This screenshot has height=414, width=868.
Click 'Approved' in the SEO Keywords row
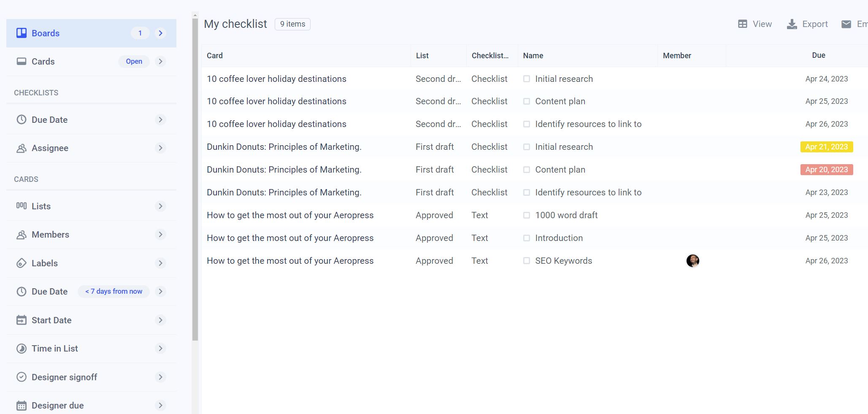point(434,261)
